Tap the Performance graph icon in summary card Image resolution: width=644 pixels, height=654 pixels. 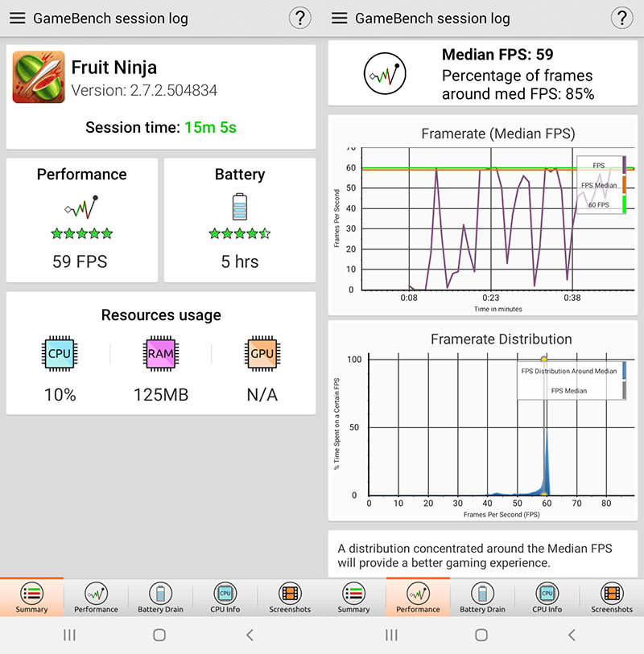tap(81, 208)
